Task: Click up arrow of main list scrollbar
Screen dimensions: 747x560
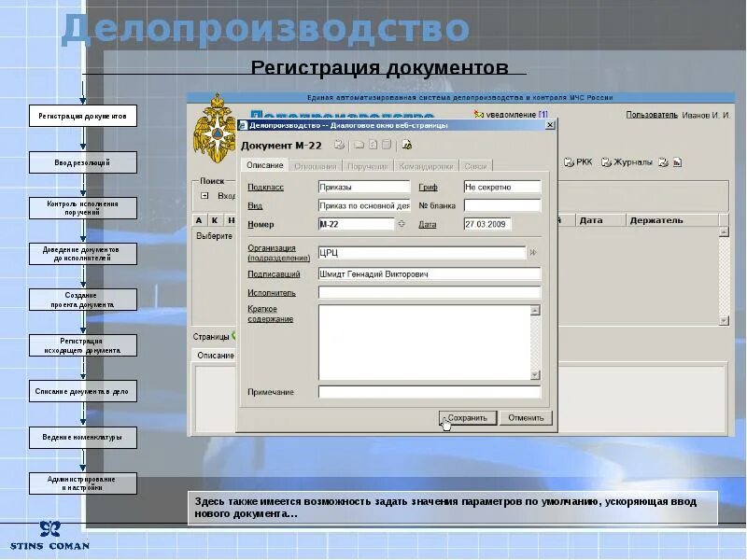Action: (x=724, y=231)
